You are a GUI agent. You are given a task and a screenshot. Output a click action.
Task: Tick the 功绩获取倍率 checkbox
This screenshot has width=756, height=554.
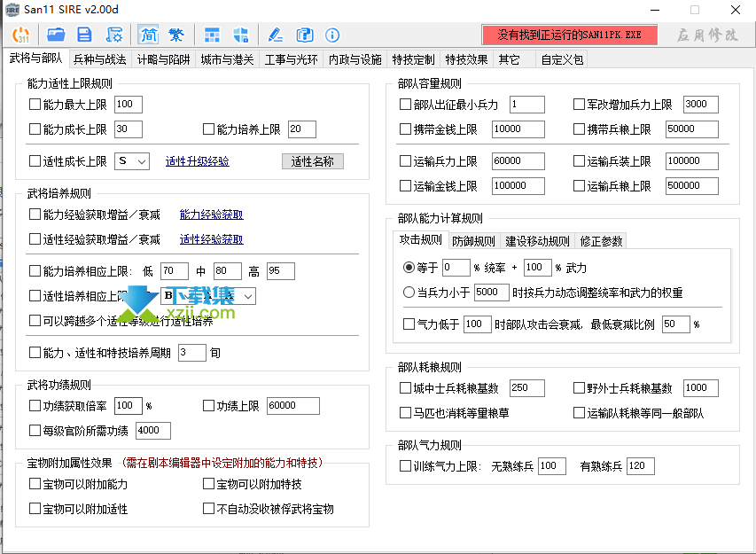pyautogui.click(x=35, y=406)
